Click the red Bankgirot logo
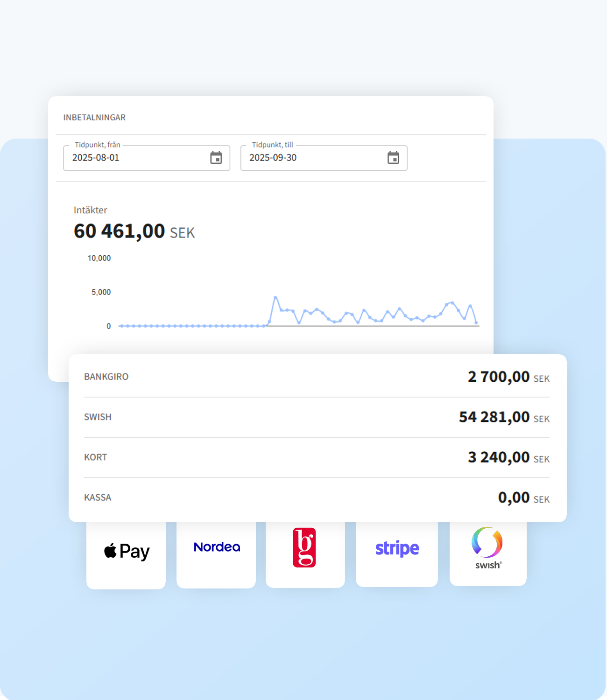The height and width of the screenshot is (700, 607). (x=304, y=547)
